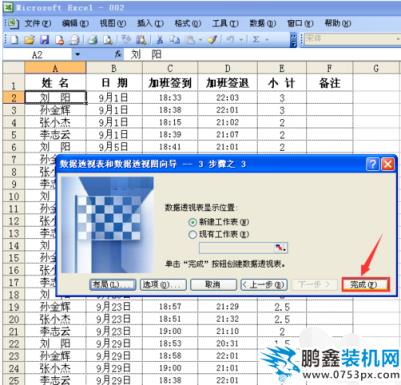
Task: Click the 备注 header cell
Action: [x=329, y=83]
